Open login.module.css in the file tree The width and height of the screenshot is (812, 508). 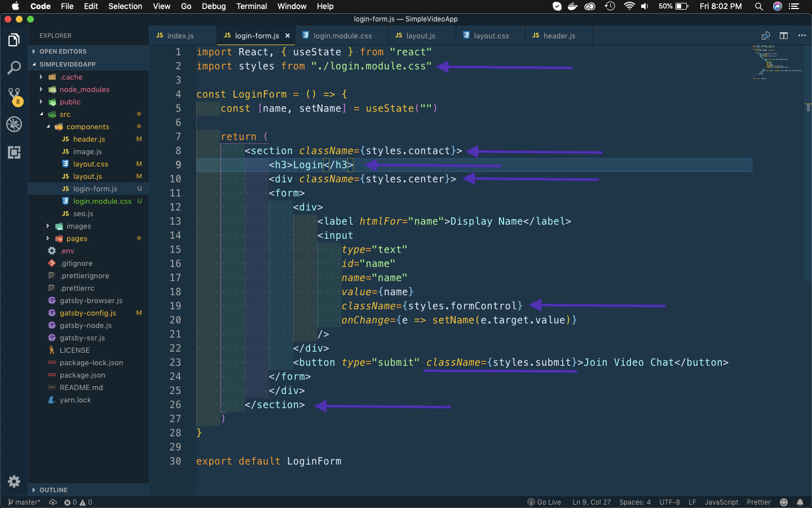click(89, 201)
